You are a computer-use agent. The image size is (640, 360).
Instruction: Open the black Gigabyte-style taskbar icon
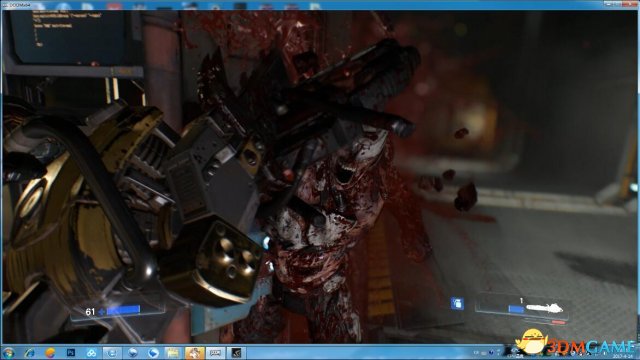pos(236,353)
